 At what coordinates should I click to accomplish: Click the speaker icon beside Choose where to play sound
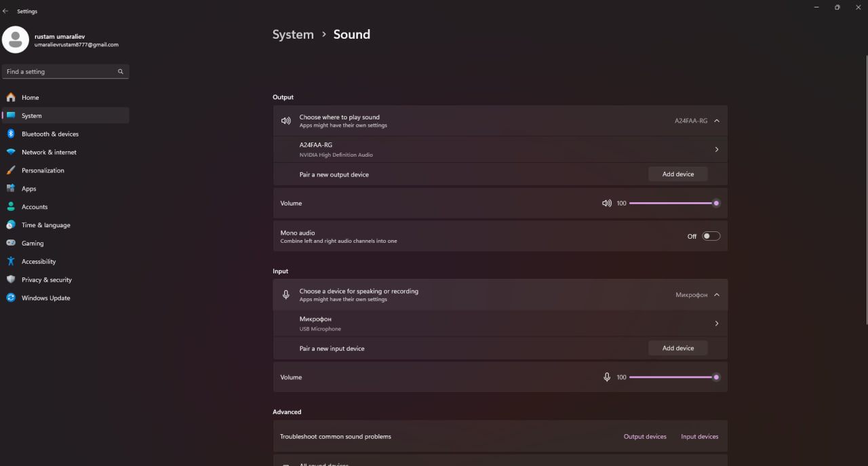coord(285,121)
